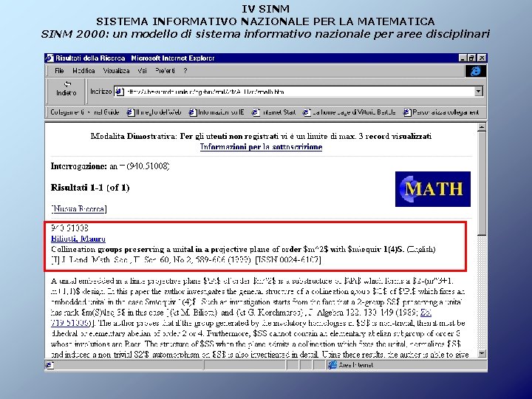Open author link Biliotti, Mauro
Screen dimensions: 532x399
coord(78,239)
